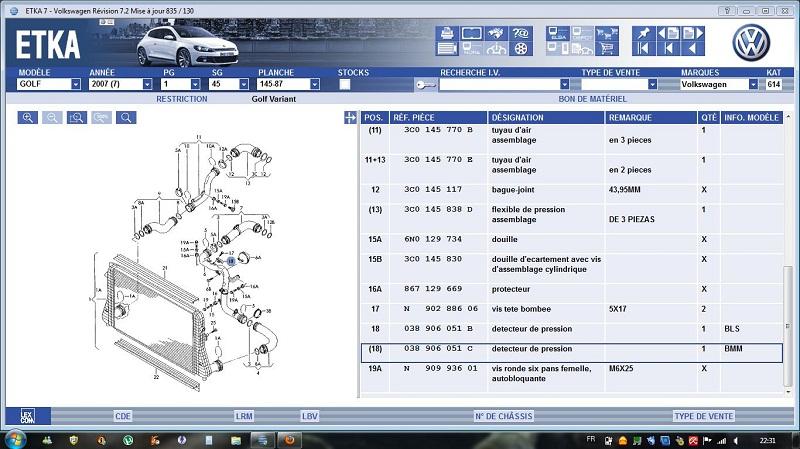Click the printer icon in ETKA toolbar
The height and width of the screenshot is (449, 800).
(447, 33)
